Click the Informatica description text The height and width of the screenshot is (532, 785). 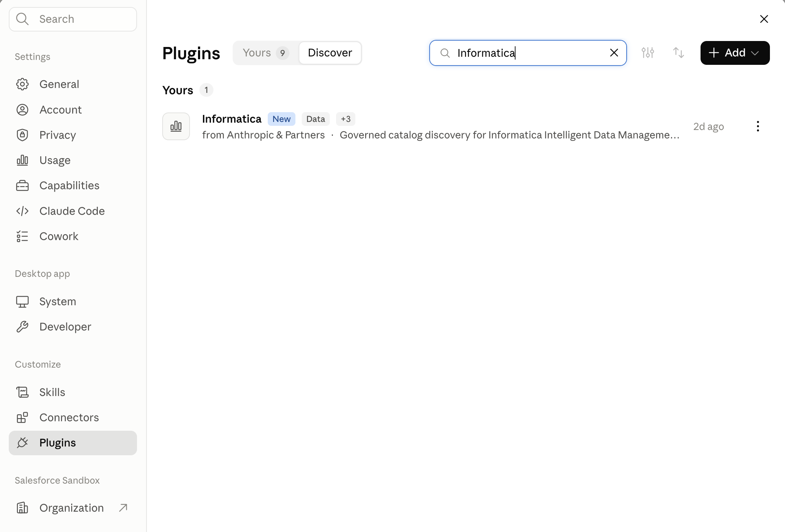510,135
